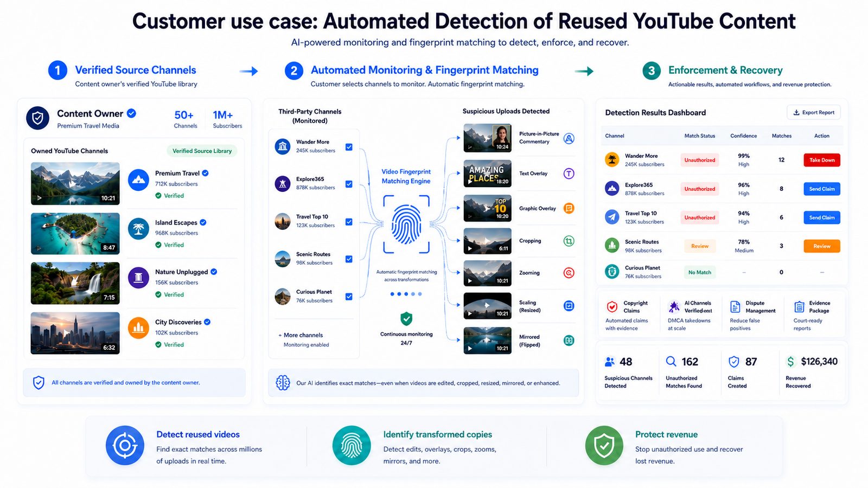Click the Unauthorized Matches magnifier icon
868x488 pixels.
pyautogui.click(x=671, y=362)
